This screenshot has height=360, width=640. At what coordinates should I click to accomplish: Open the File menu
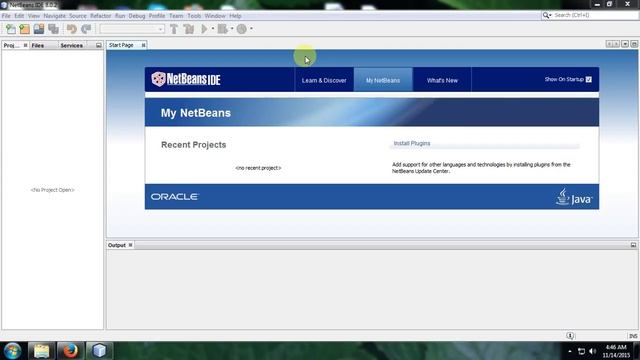[x=6, y=16]
